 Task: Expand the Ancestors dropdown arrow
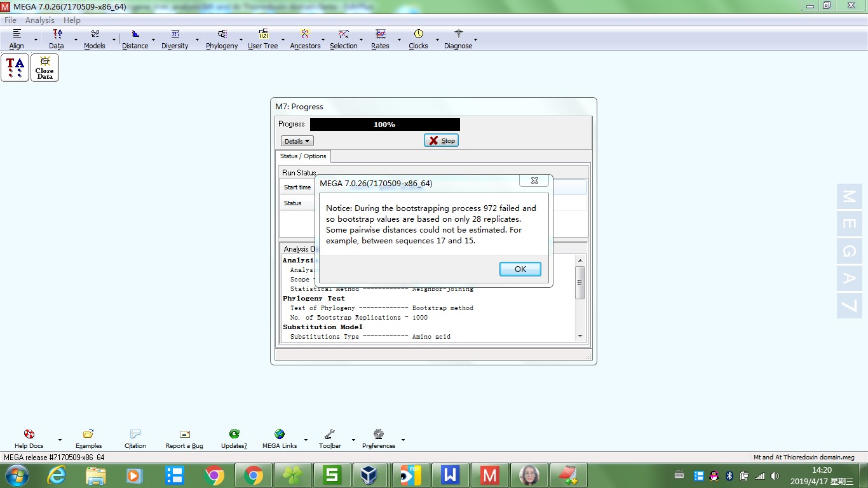point(324,39)
